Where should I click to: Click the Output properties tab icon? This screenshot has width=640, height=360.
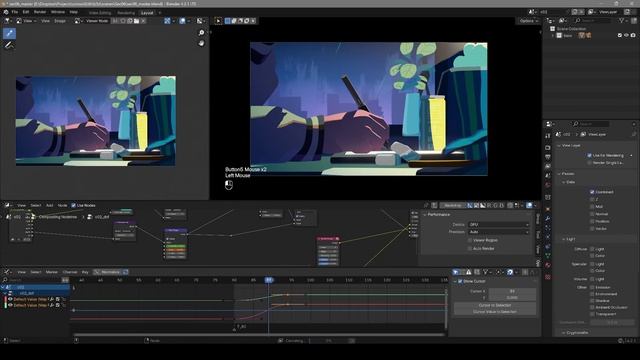point(548,157)
